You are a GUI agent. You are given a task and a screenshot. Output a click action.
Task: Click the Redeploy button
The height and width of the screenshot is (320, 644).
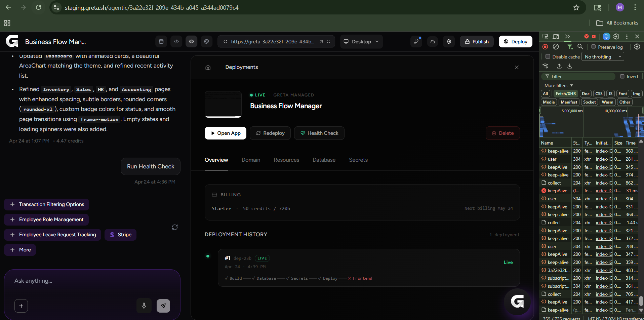(270, 133)
